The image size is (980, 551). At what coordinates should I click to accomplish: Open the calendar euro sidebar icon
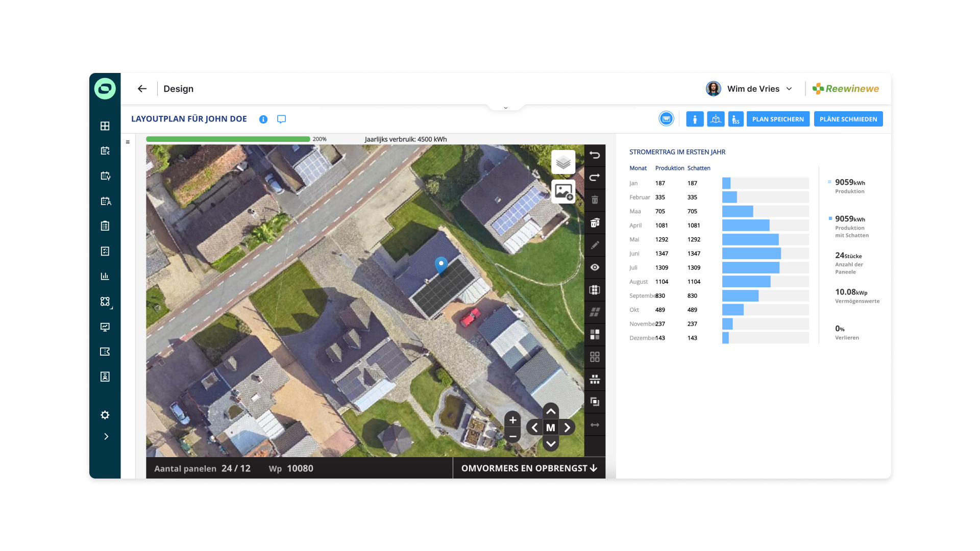point(105,151)
